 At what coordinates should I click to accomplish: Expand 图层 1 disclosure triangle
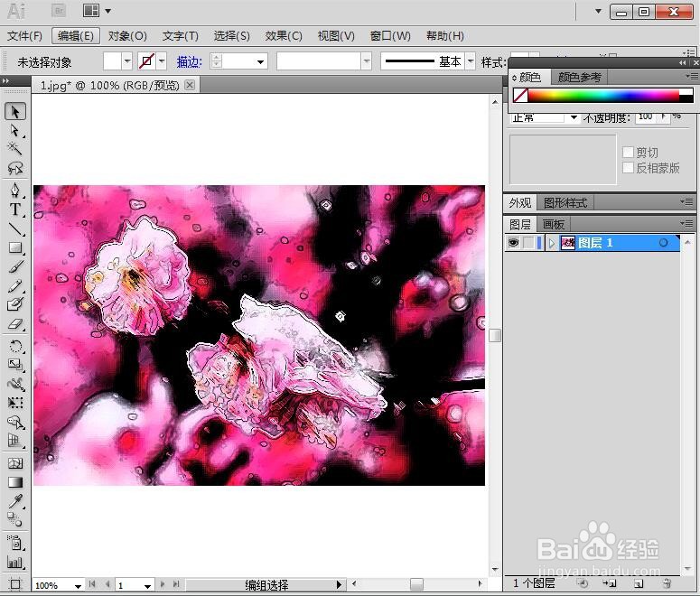[x=552, y=243]
